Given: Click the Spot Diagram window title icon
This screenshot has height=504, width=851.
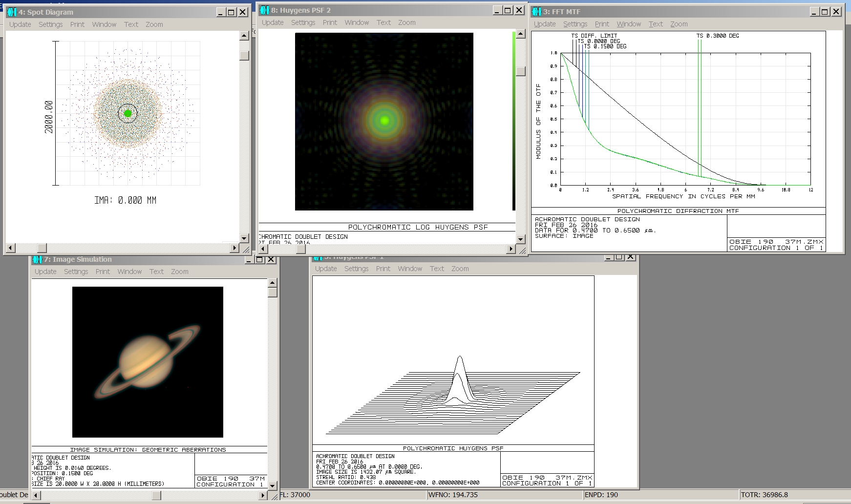Looking at the screenshot, I should coord(12,12).
